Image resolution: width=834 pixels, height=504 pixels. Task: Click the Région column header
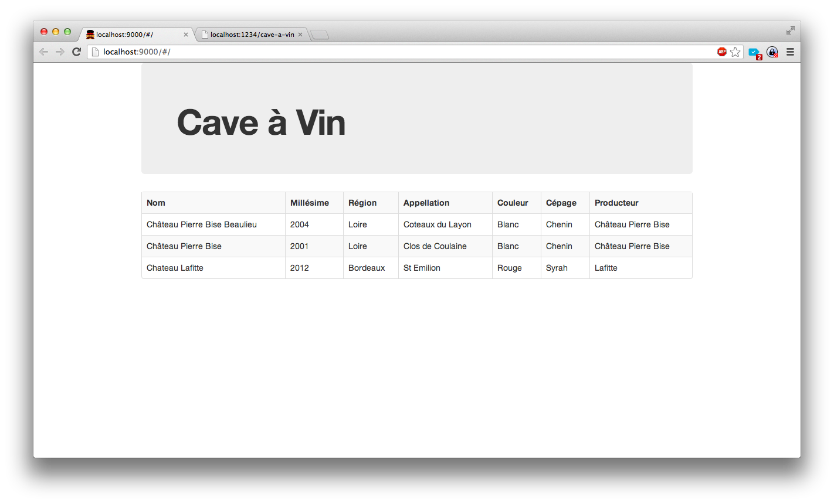[371, 203]
